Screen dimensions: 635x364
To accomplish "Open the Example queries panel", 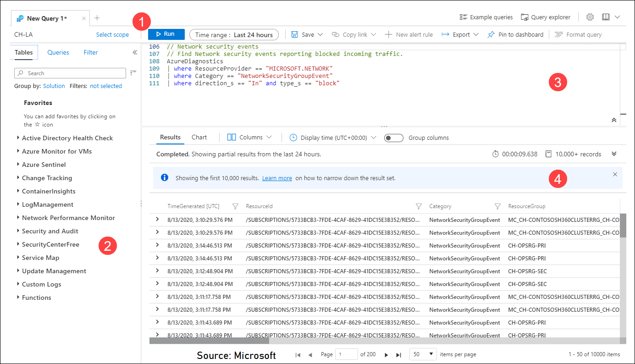I will pos(486,17).
